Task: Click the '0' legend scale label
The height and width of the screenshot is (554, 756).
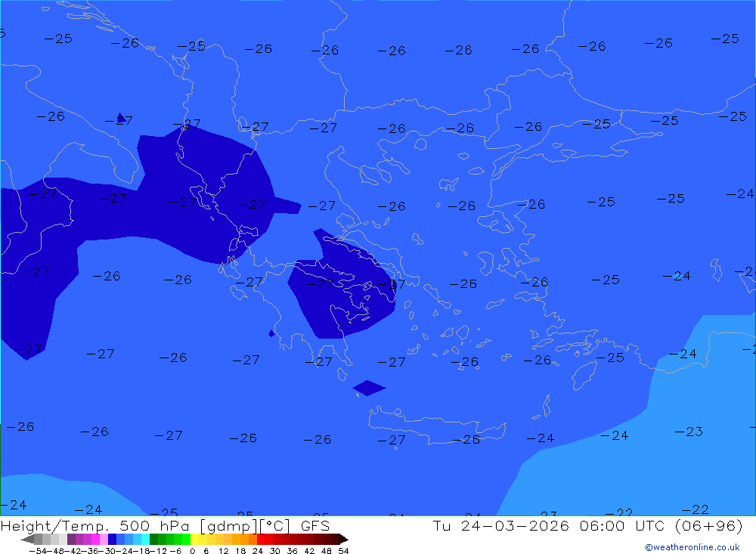Action: click(192, 551)
